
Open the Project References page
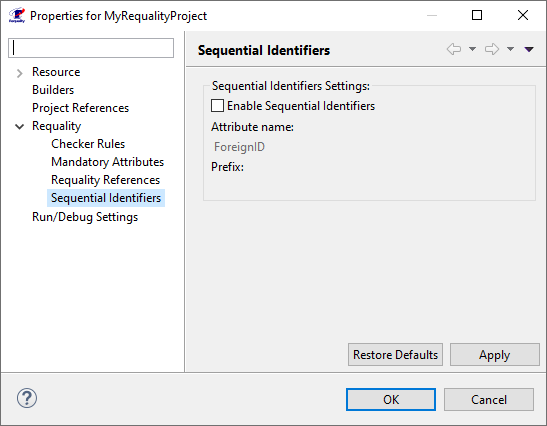point(81,108)
